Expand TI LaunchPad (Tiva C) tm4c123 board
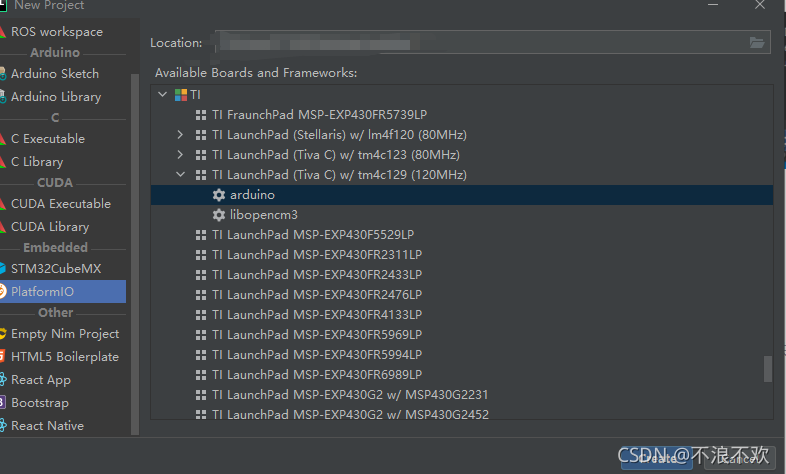 [x=180, y=154]
